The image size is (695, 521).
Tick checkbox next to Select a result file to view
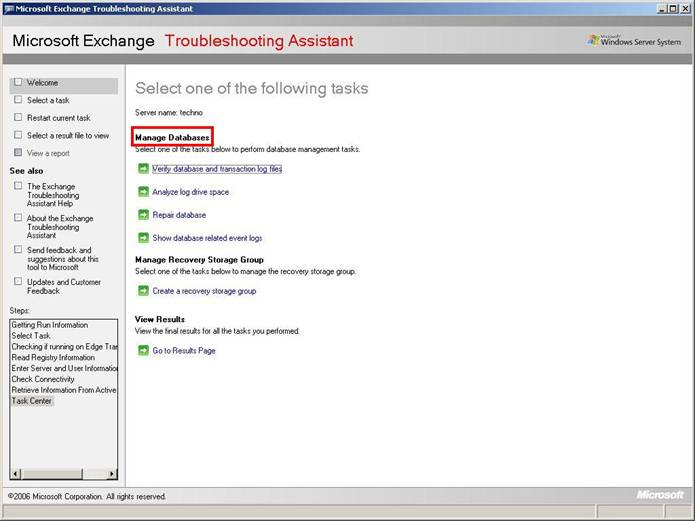(18, 135)
